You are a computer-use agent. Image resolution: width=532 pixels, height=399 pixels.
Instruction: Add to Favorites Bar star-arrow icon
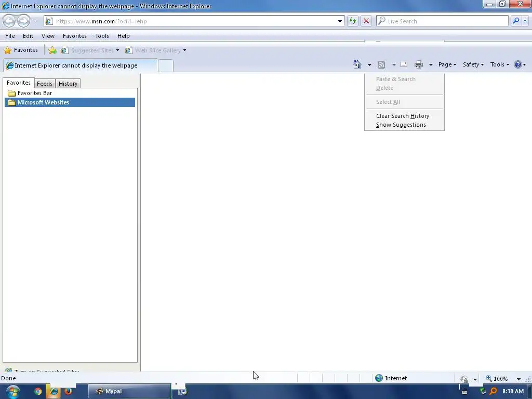pyautogui.click(x=52, y=50)
